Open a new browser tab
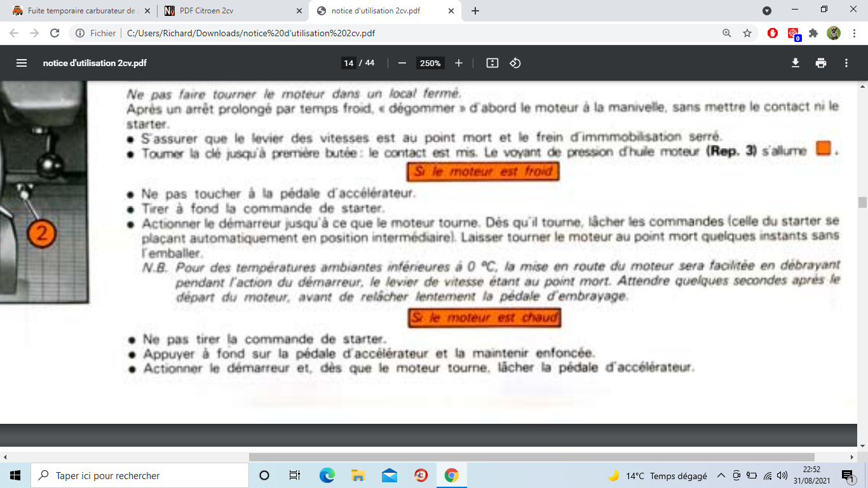The height and width of the screenshot is (488, 868). (475, 11)
